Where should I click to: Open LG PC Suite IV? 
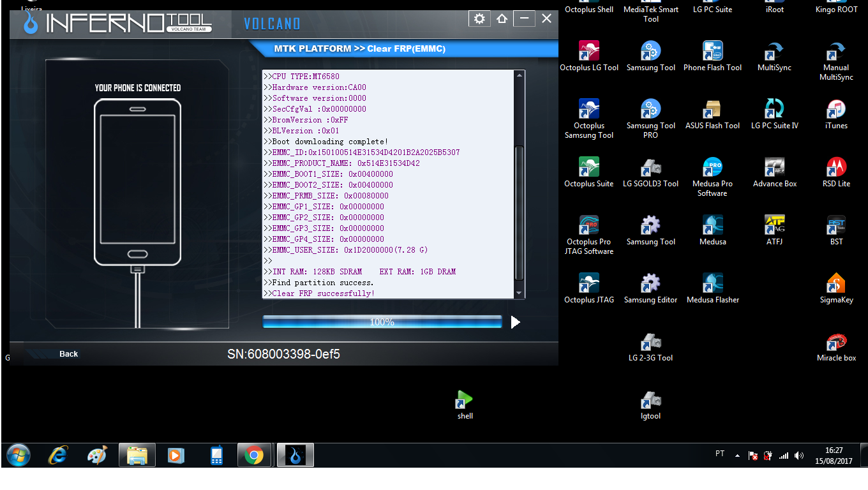(774, 114)
